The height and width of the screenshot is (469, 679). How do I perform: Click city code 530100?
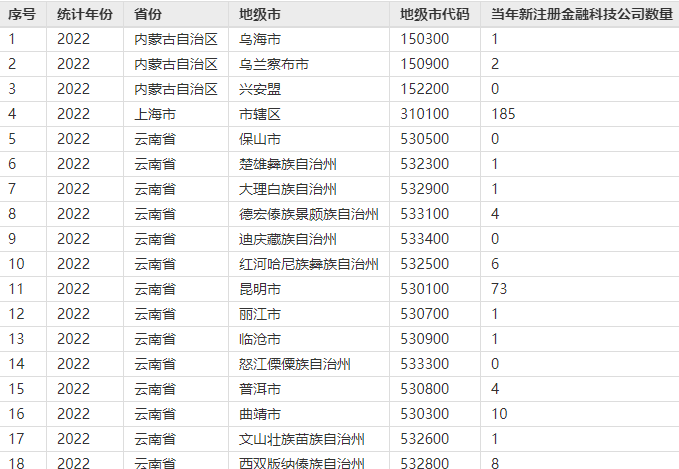click(x=425, y=289)
